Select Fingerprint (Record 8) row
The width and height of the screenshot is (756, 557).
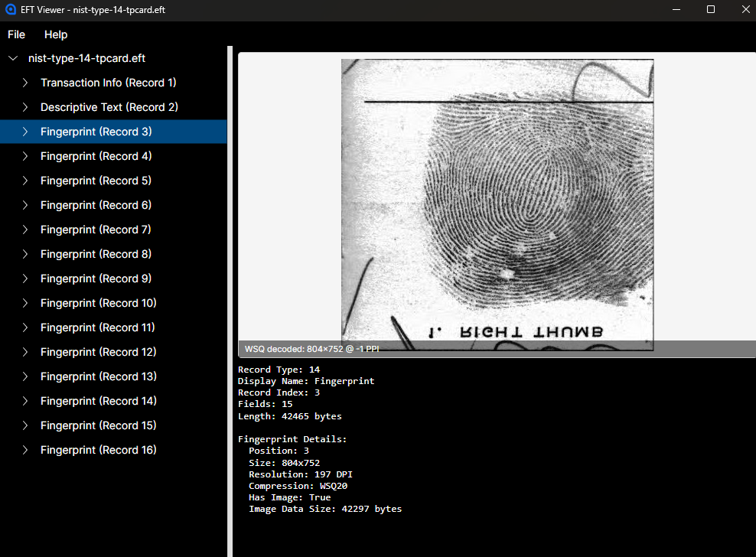coord(113,254)
